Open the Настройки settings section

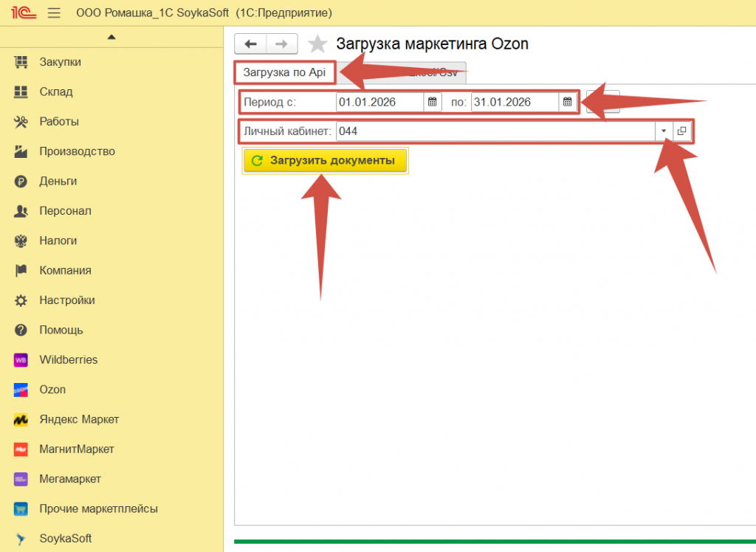click(x=66, y=300)
